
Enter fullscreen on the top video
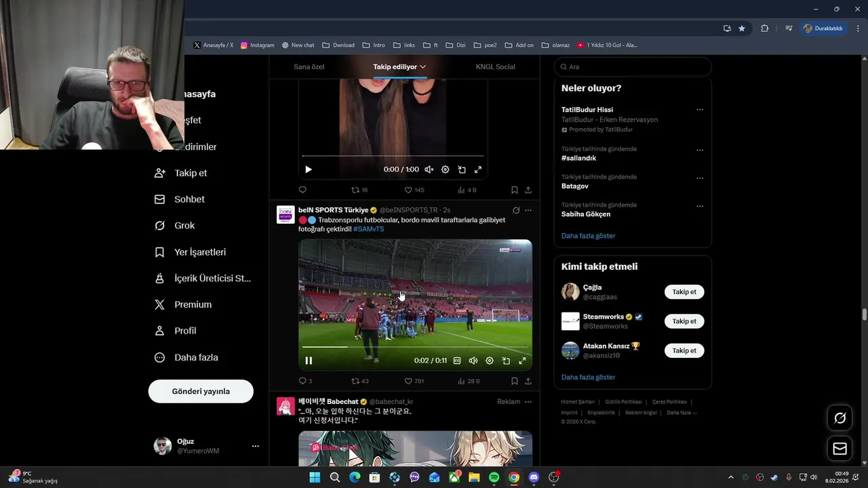pos(478,169)
